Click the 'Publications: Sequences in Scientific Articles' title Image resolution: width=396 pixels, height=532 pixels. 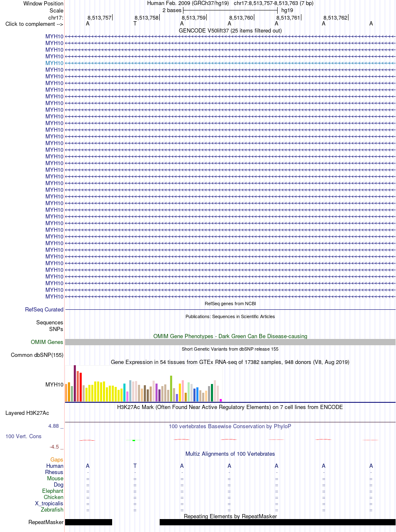(230, 316)
